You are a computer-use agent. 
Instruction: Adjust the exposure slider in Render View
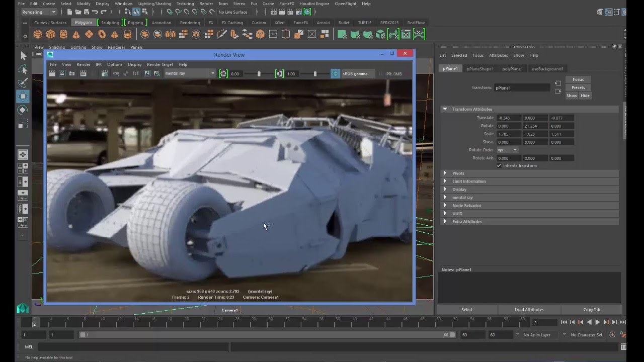point(259,73)
